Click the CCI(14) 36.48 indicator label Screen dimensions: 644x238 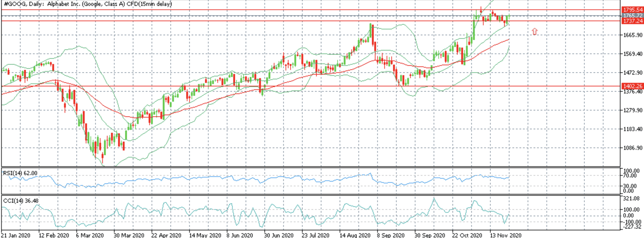21,201
